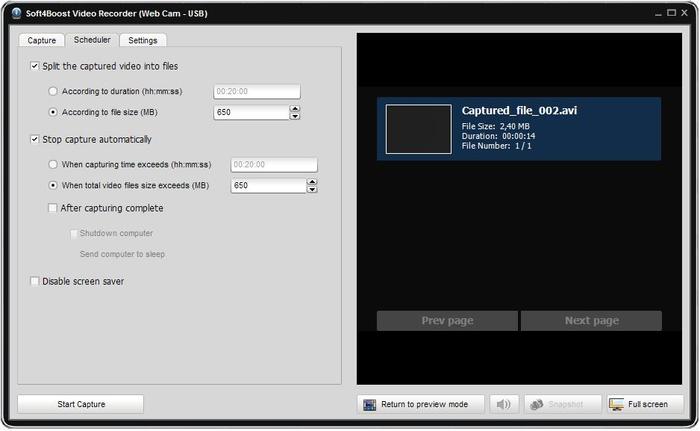Screen dimensions: 700x431
Task: Increase file size split value with up arrow
Action: (x=294, y=108)
